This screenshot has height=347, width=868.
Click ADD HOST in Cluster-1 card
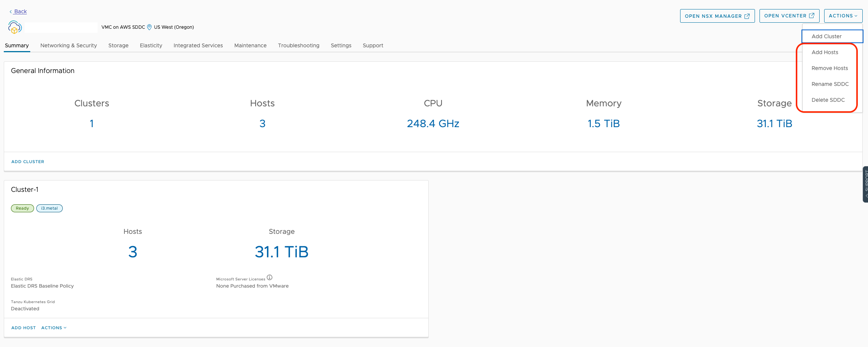(x=23, y=328)
